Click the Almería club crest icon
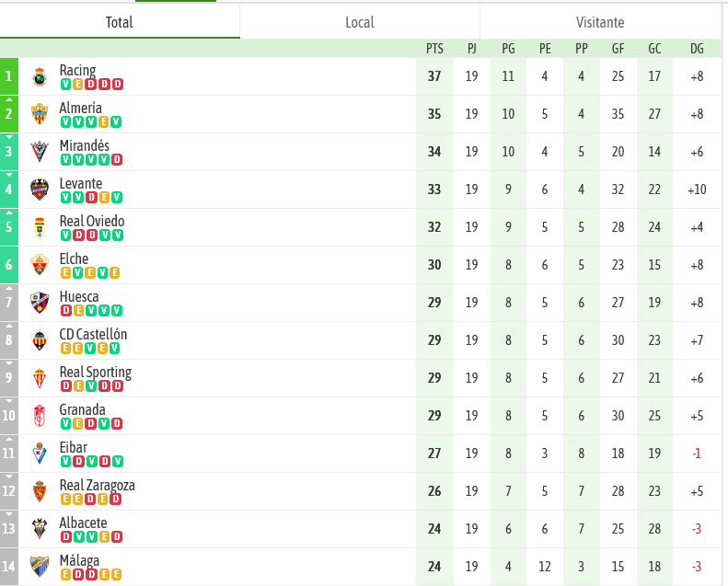The image size is (728, 586). point(39,114)
